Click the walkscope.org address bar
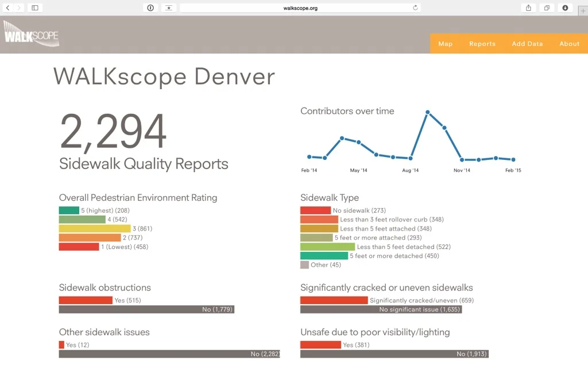The width and height of the screenshot is (588, 368). (x=300, y=7)
